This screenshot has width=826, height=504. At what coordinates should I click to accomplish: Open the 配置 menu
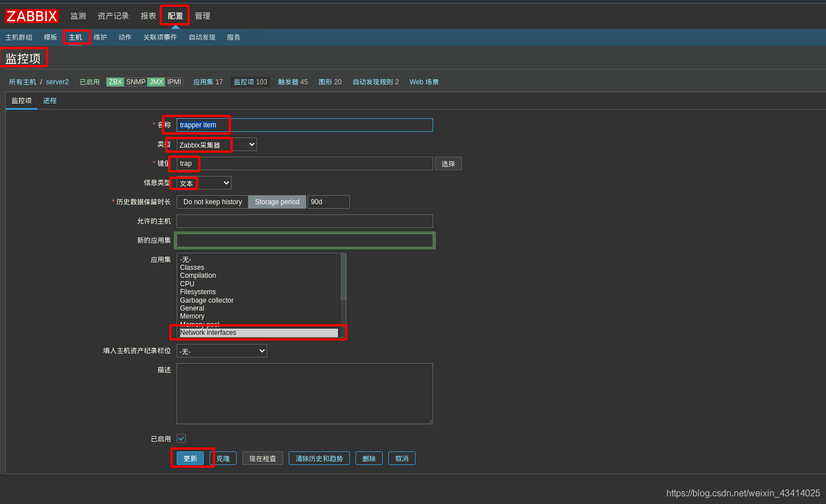[x=176, y=16]
